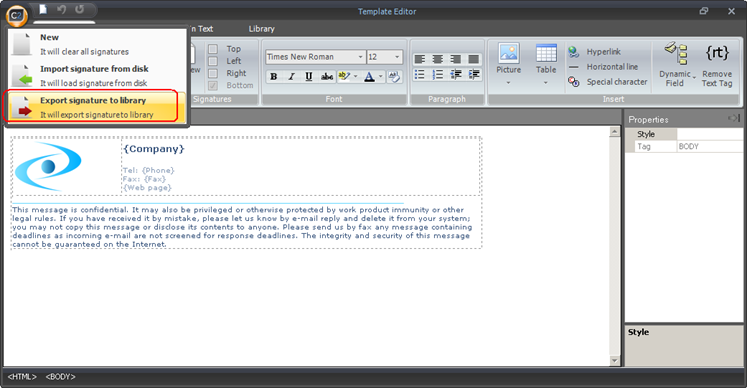Apply text highlight color

point(343,76)
